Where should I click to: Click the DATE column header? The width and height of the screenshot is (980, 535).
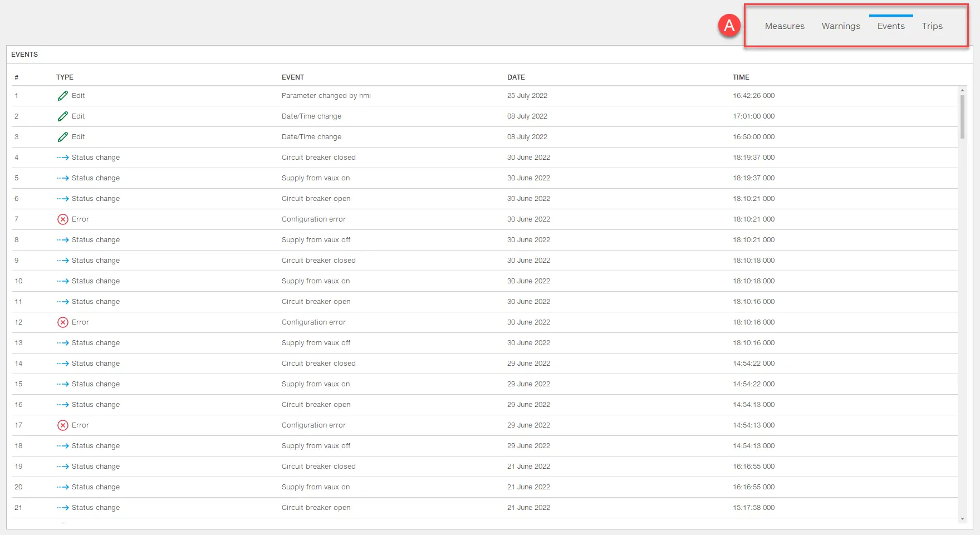click(x=516, y=77)
